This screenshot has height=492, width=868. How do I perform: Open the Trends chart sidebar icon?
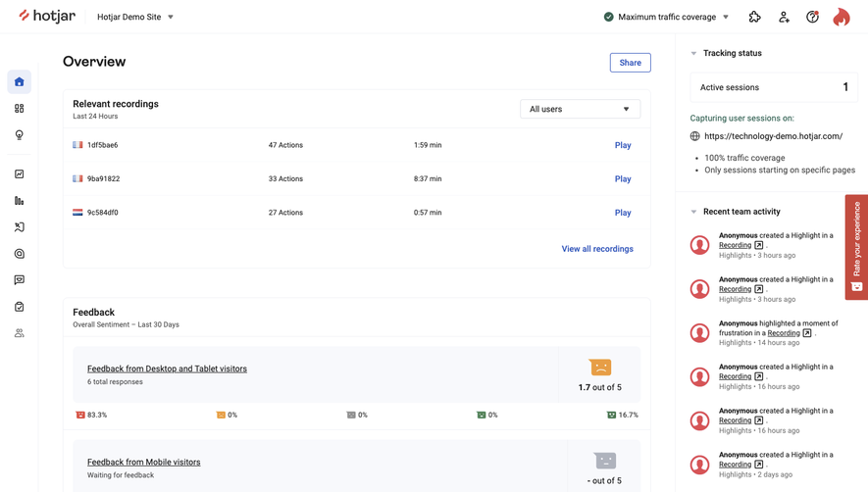coord(20,173)
